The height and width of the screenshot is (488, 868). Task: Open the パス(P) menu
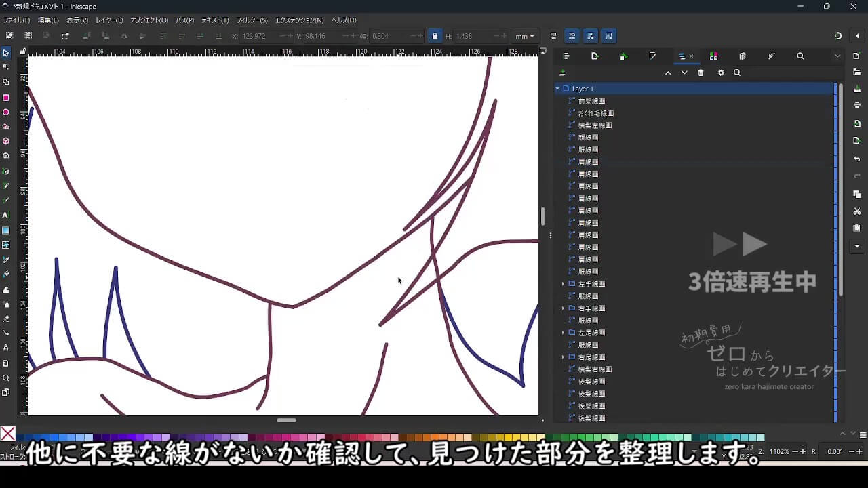184,20
